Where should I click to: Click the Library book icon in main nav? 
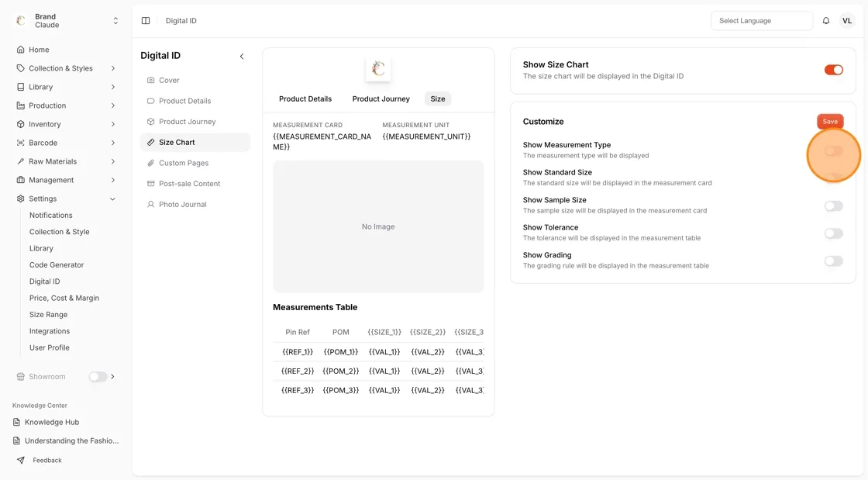pos(20,87)
